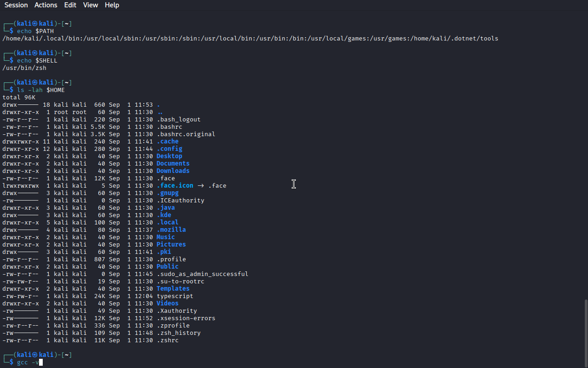This screenshot has width=588, height=368.
Task: Click the .config directory name
Action: click(170, 149)
